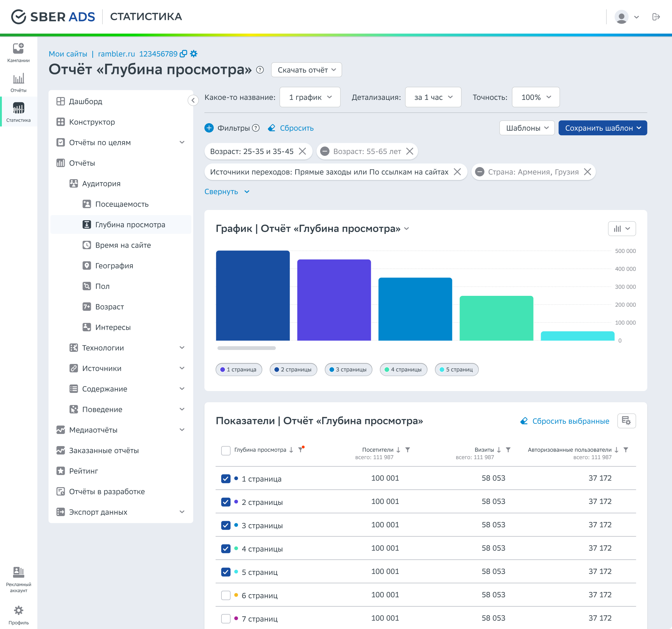Image resolution: width=672 pixels, height=629 pixels.
Task: Open the Детализация за 1 час dropdown
Action: point(433,97)
